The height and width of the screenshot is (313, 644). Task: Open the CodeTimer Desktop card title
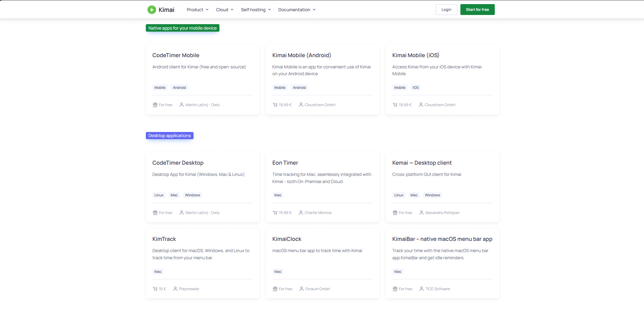pyautogui.click(x=178, y=163)
